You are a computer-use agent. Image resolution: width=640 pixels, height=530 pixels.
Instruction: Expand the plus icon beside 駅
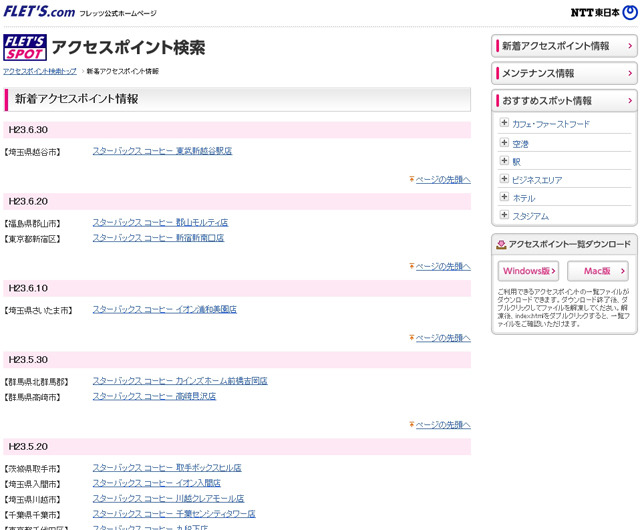point(504,160)
